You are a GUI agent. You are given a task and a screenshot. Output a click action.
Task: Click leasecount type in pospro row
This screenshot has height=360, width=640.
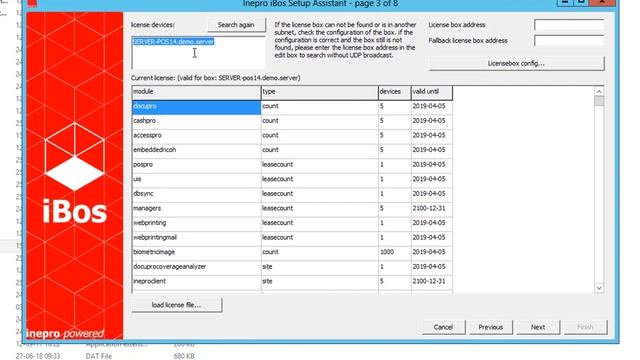277,165
